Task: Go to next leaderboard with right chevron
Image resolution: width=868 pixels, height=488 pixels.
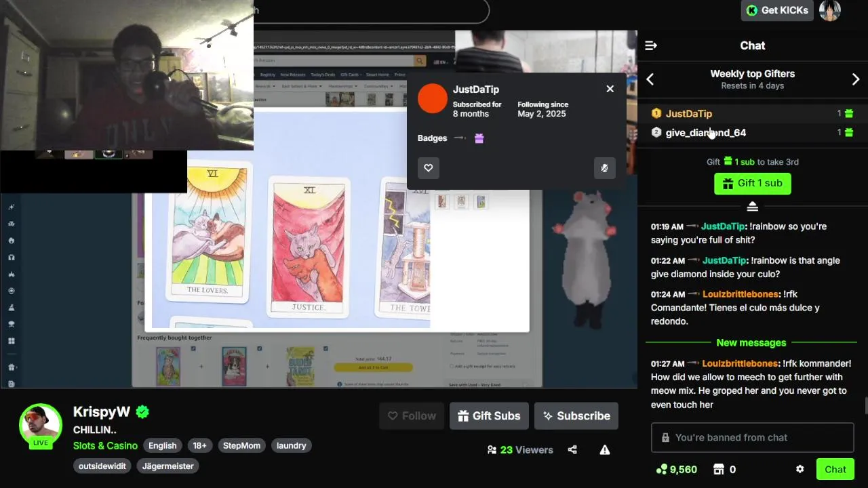Action: (x=856, y=79)
